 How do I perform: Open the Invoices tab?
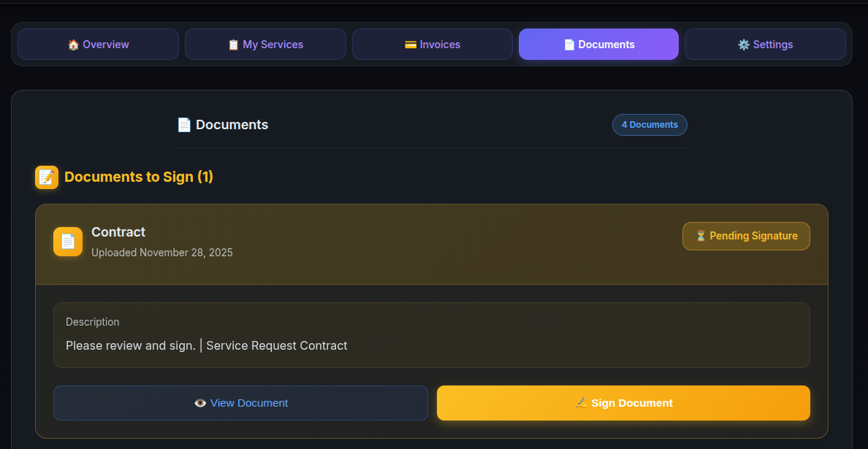point(432,44)
